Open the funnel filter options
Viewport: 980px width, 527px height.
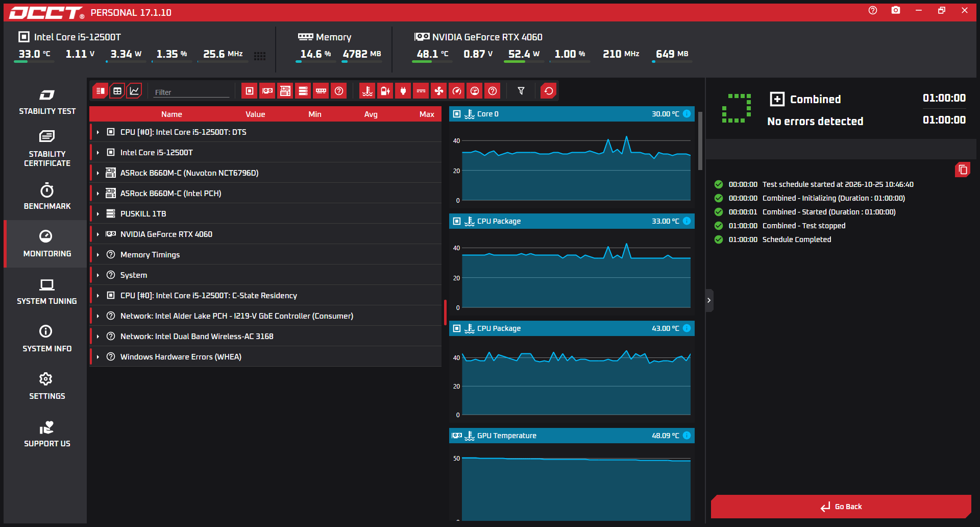click(521, 91)
